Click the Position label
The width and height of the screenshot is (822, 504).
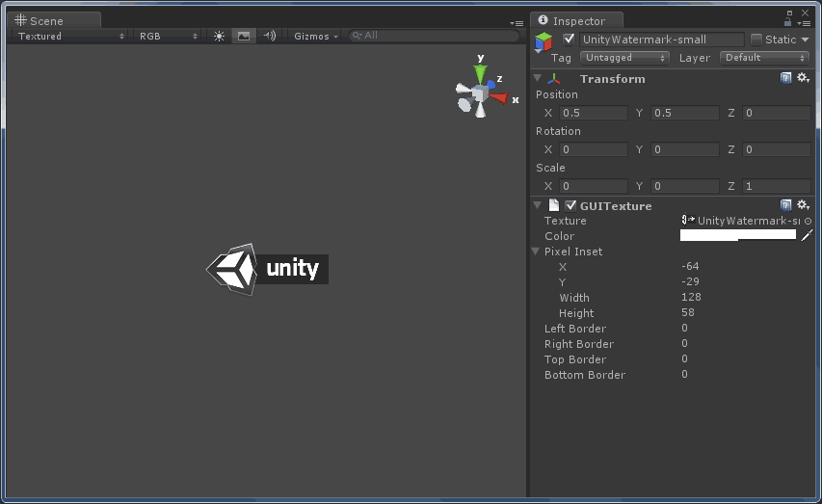click(x=557, y=94)
